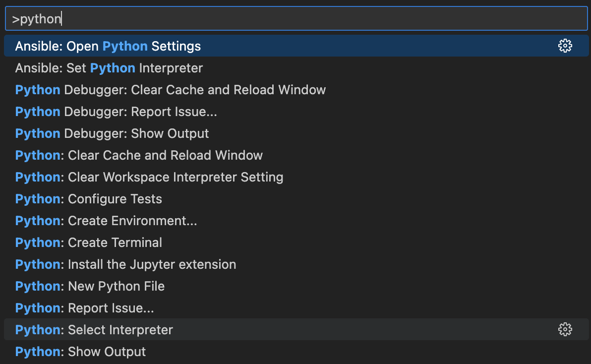Image resolution: width=591 pixels, height=364 pixels.
Task: Run Python: Select Interpreter command
Action: tap(94, 330)
